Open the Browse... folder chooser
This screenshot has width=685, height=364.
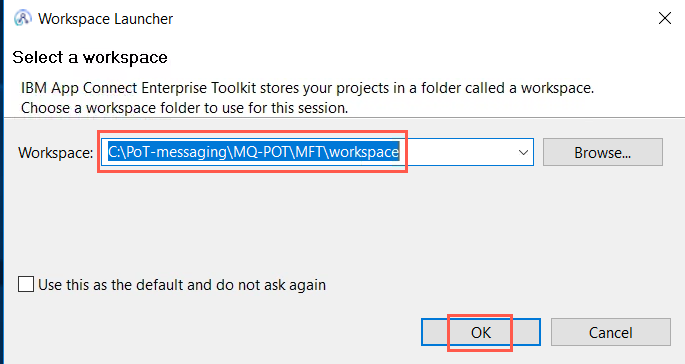pyautogui.click(x=602, y=153)
